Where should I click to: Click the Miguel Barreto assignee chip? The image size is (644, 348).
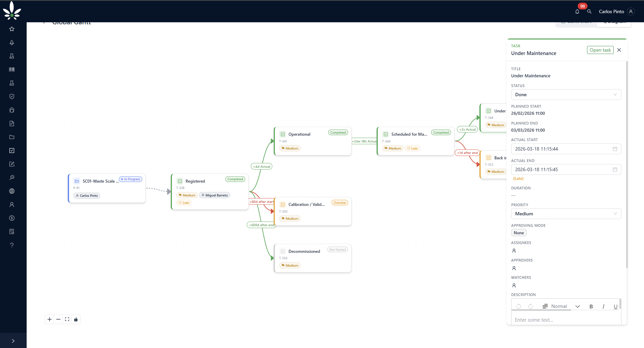215,195
